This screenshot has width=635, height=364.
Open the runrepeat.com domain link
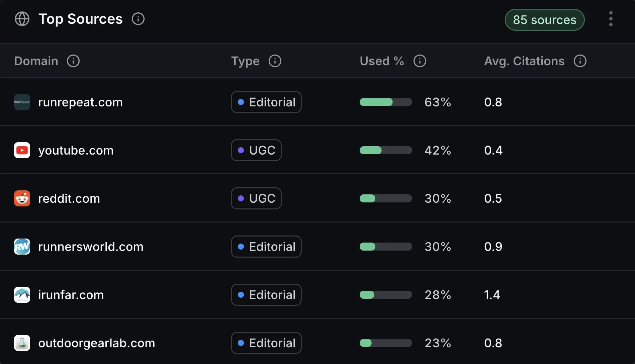tap(80, 102)
